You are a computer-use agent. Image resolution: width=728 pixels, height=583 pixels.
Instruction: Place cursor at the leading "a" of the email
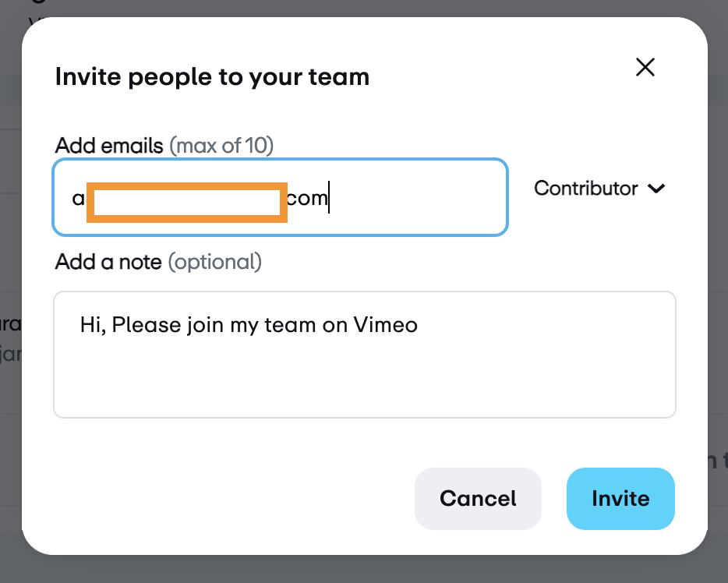(78, 199)
